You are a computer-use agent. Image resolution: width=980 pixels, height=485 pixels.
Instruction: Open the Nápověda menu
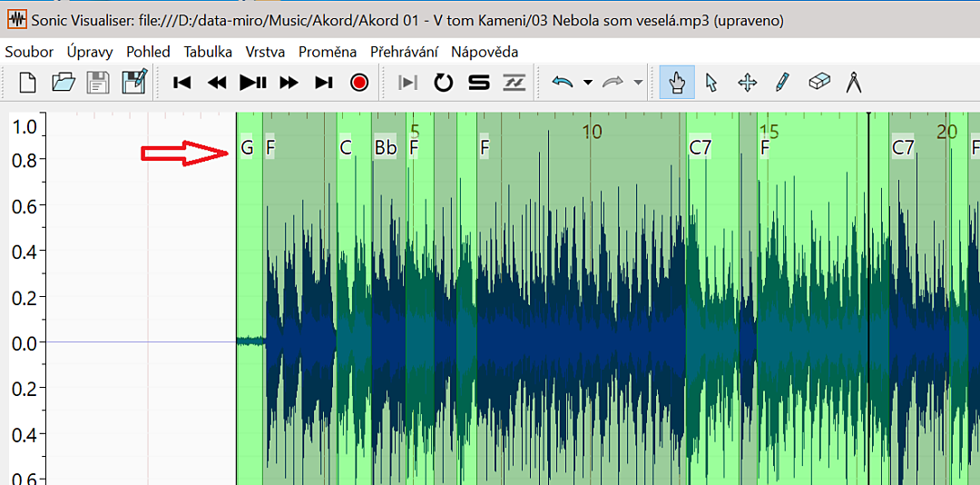point(485,52)
